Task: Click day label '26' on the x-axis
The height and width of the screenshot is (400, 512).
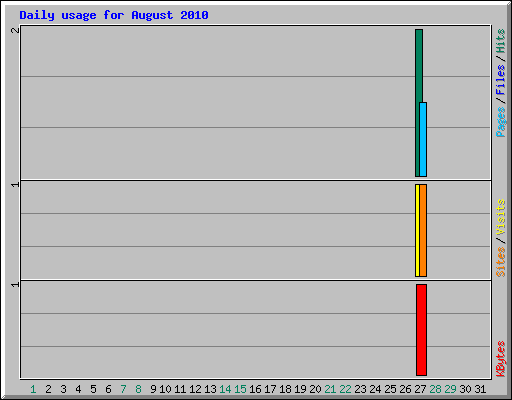Action: [405, 389]
